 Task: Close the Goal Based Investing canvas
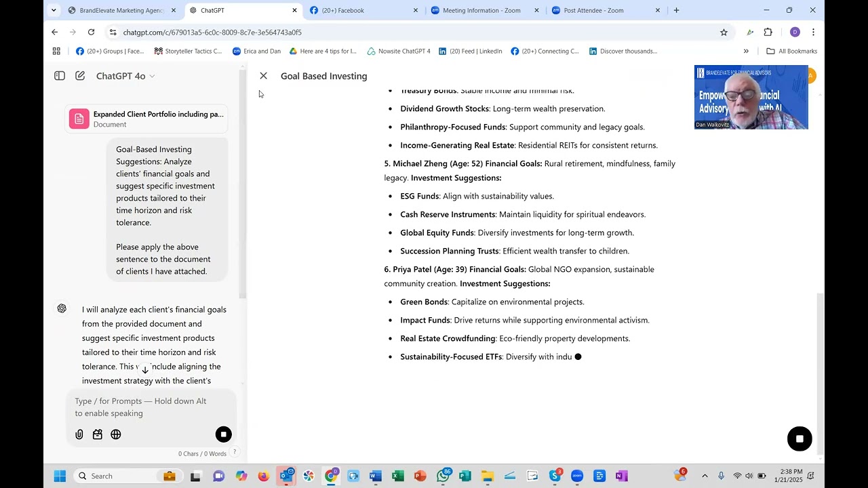[263, 76]
